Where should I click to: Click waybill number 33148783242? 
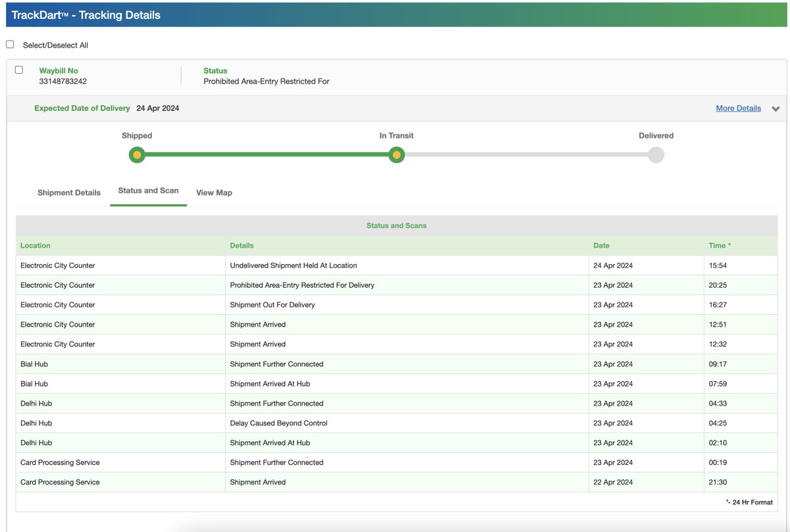[x=63, y=82]
